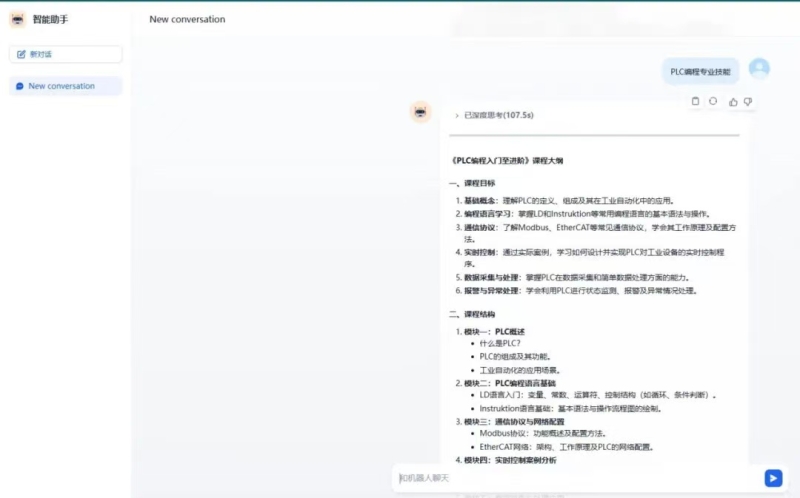Like the response with thumbs up
The image size is (800, 498).
click(733, 102)
